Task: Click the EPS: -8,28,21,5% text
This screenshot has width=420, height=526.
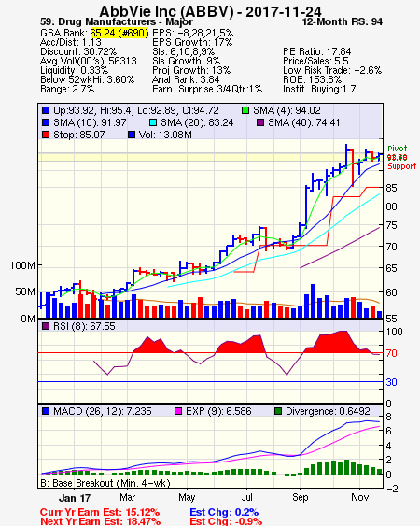Action: tap(193, 33)
